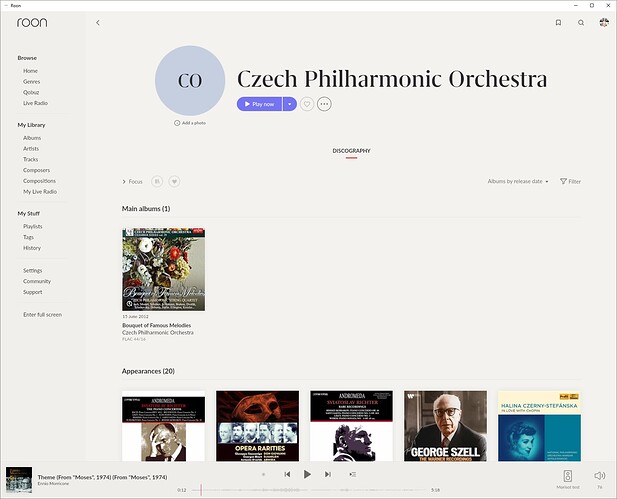The width and height of the screenshot is (617, 499).
Task: Open now playing track title Theme from Moses
Action: pos(102,477)
